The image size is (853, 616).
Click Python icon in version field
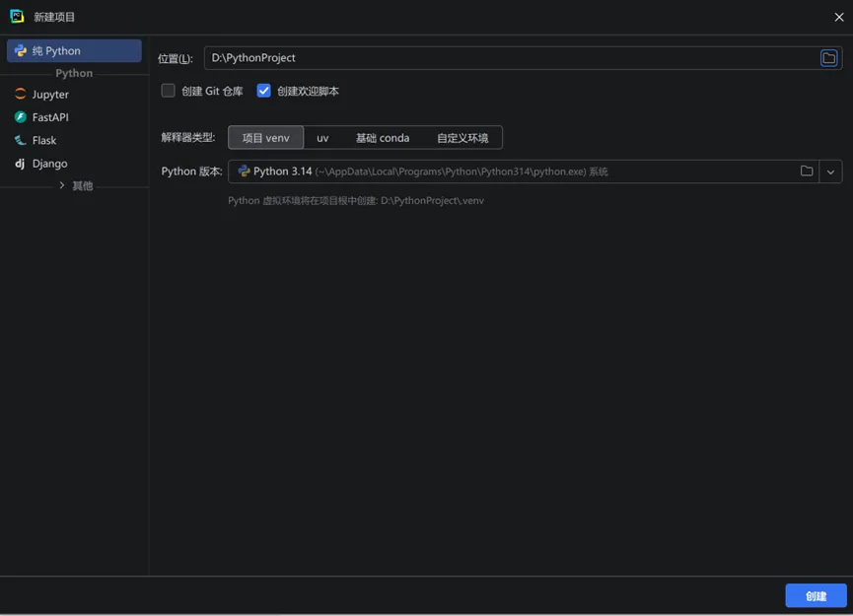coord(244,171)
